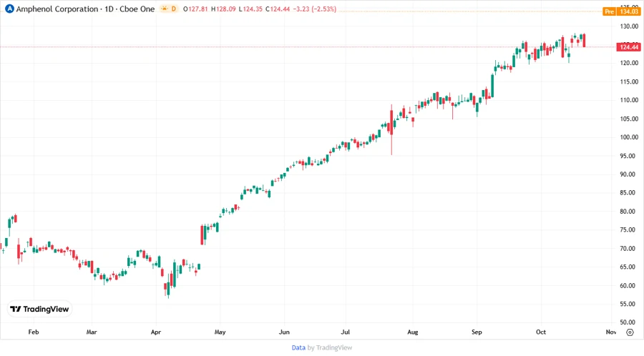644x356 pixels.
Task: Click the 85.00 price axis label
Action: (629, 192)
